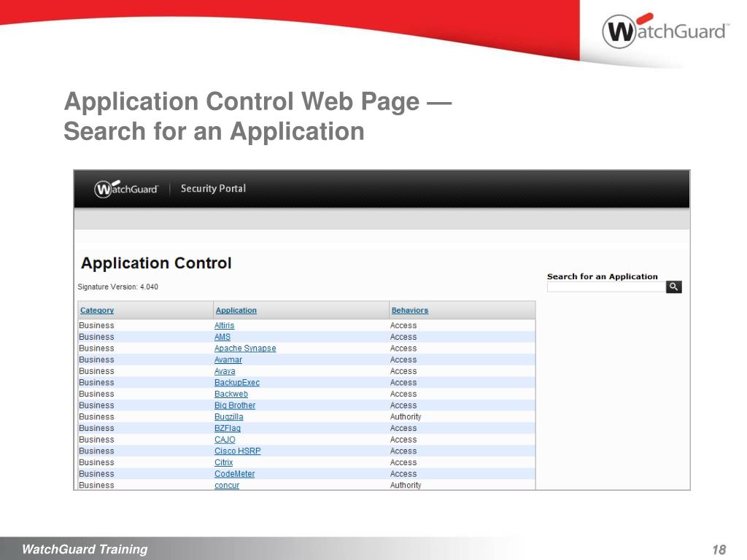Open the AMS application link
This screenshot has height=560, width=747.
coord(222,337)
